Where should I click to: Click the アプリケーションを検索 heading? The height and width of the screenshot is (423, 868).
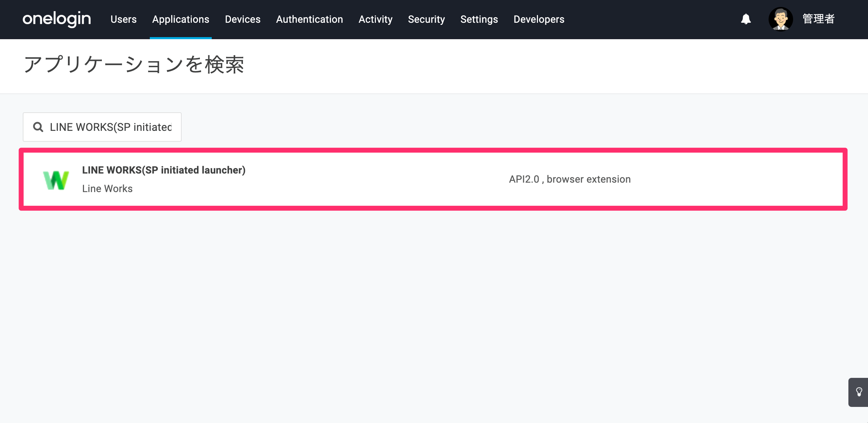point(134,65)
